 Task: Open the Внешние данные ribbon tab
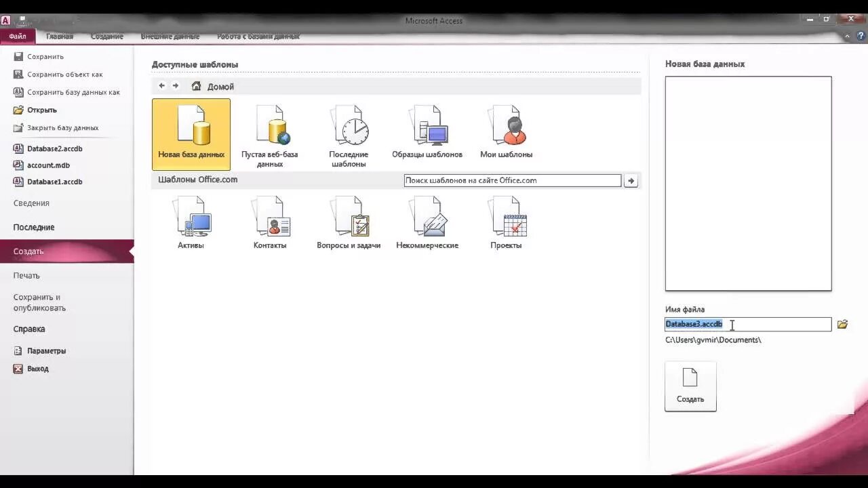(x=170, y=37)
